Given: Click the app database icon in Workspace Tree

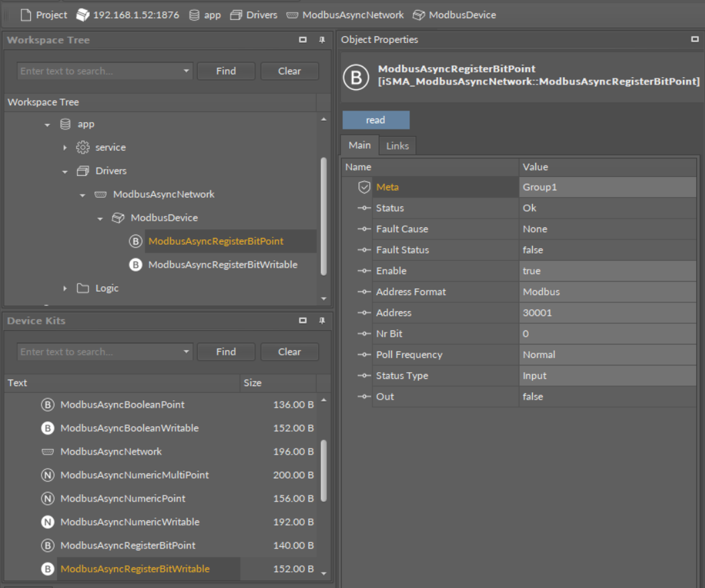Looking at the screenshot, I should pos(65,124).
